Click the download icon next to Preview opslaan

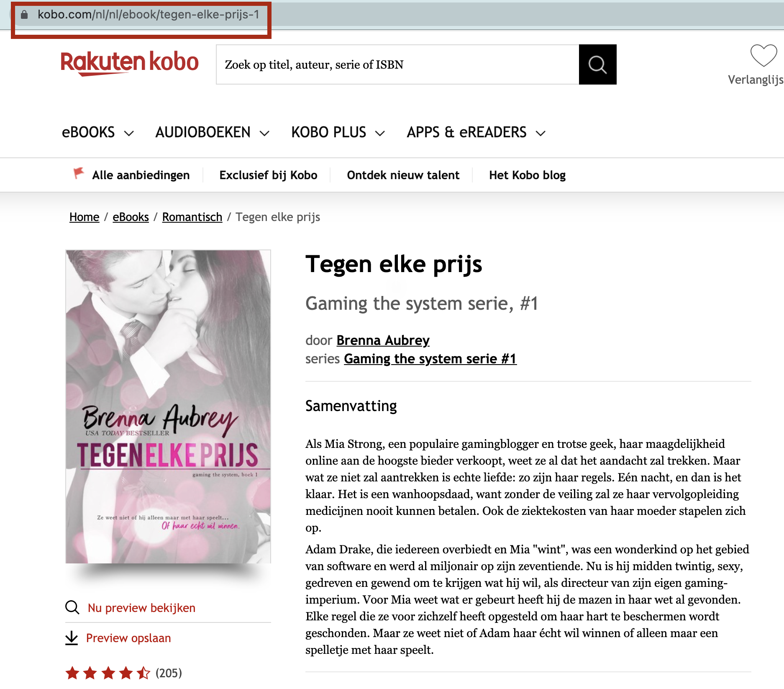coord(72,638)
